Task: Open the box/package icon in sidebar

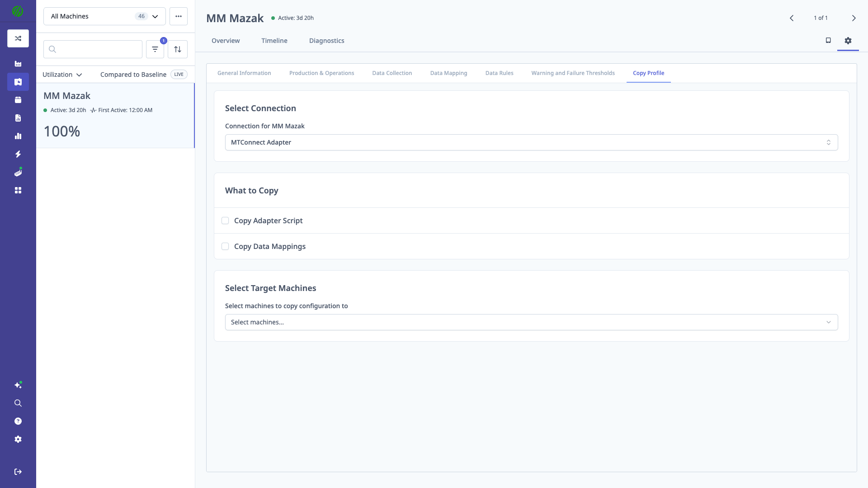Action: [18, 100]
